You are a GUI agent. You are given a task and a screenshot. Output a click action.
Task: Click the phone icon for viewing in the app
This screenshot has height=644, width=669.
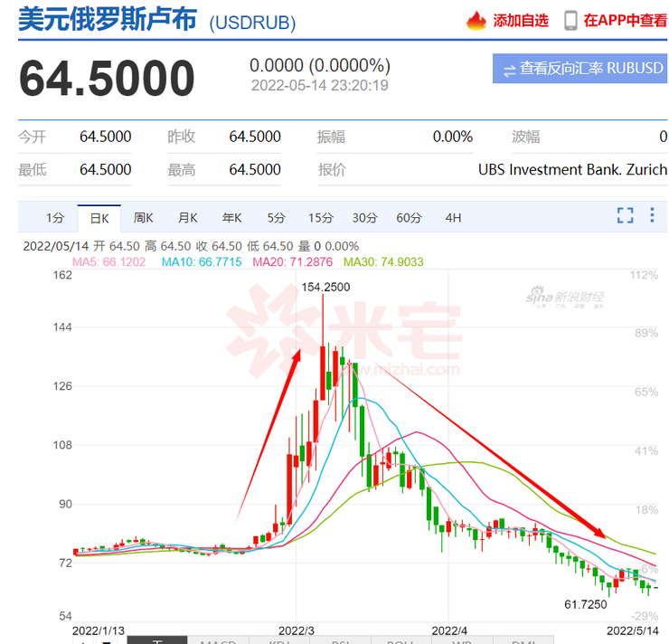click(x=570, y=21)
